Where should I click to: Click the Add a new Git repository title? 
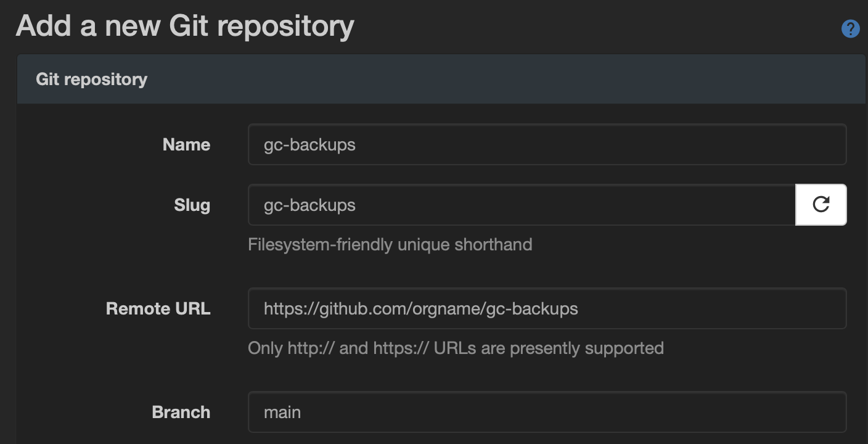[185, 26]
